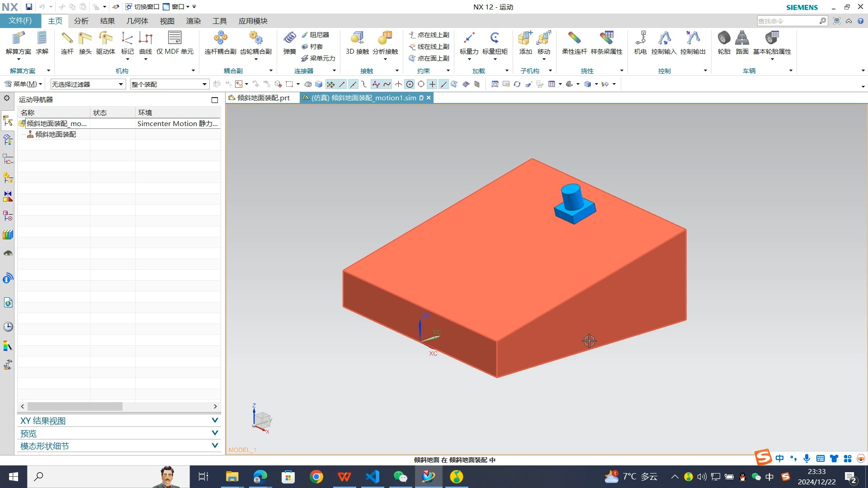Select the 弹簧 (Spring) connector
This screenshot has height=488, width=868.
(x=290, y=43)
